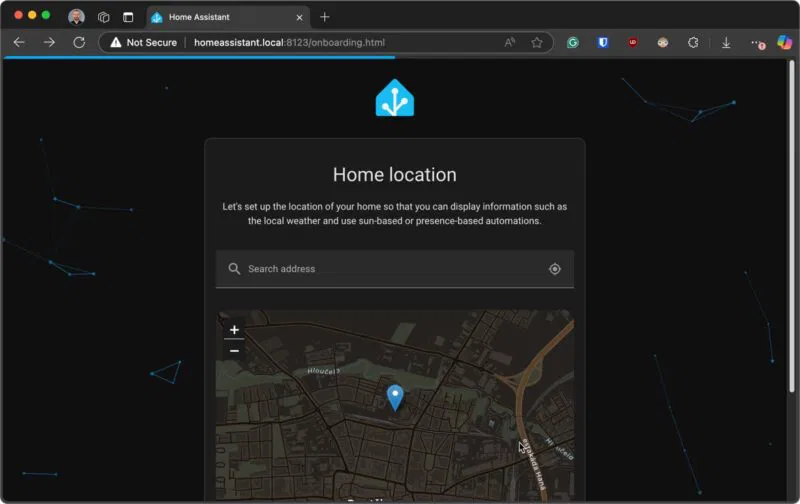Close the Home Assistant tab
This screenshot has width=800, height=504.
[299, 17]
